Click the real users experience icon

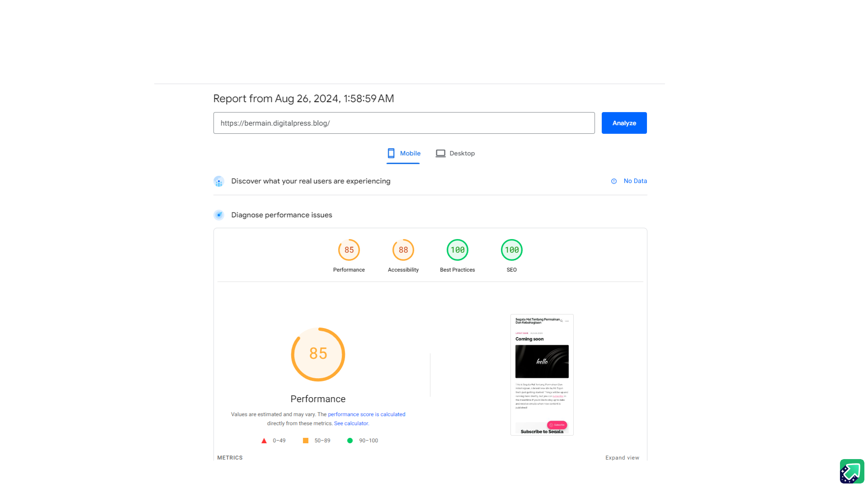point(219,181)
